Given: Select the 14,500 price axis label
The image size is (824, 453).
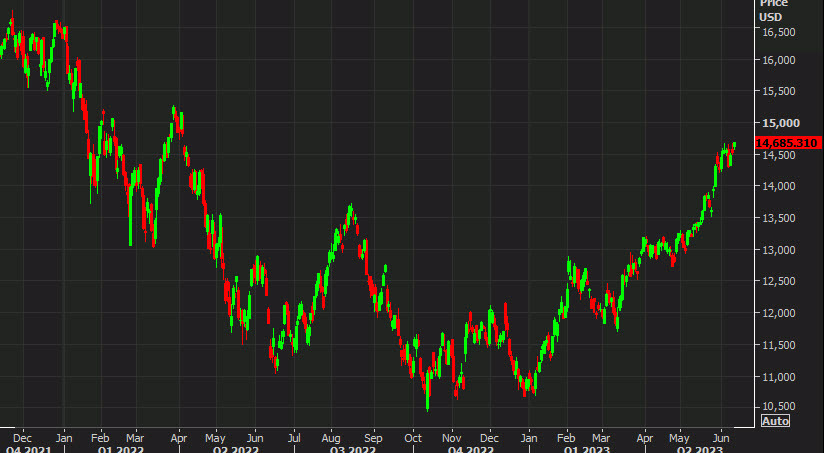Looking at the screenshot, I should [778, 155].
